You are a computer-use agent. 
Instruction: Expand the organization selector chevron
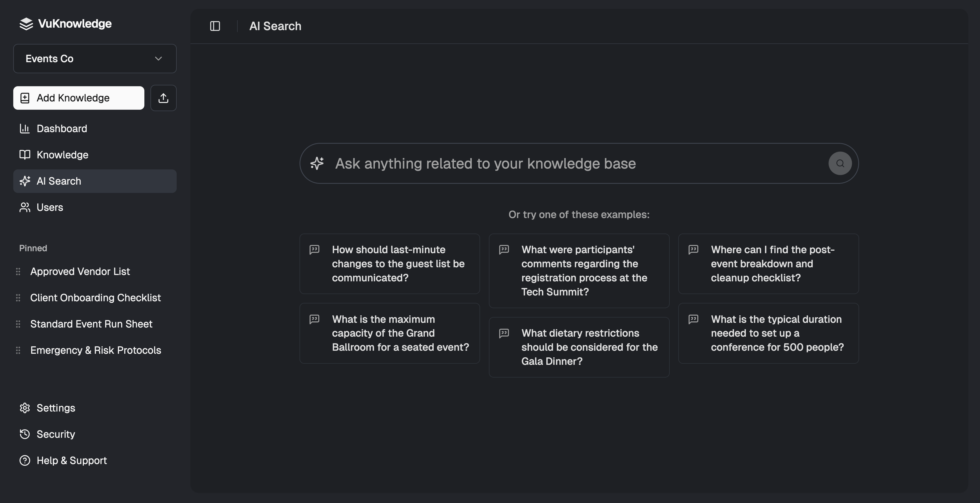(159, 59)
